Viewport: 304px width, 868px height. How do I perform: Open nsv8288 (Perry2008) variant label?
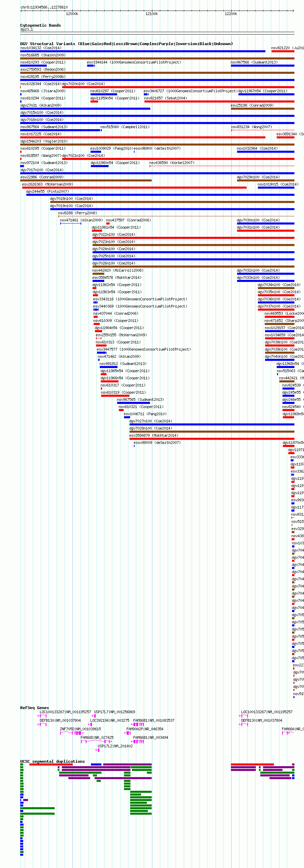78,213
